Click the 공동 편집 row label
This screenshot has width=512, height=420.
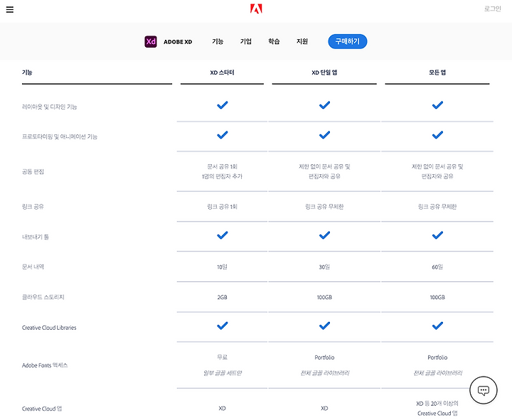pos(33,172)
